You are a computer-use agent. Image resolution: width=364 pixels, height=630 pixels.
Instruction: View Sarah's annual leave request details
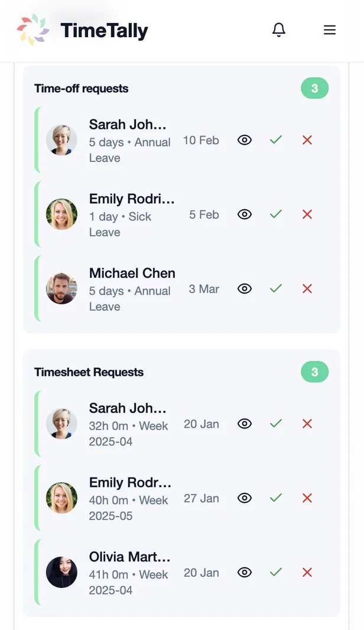245,140
